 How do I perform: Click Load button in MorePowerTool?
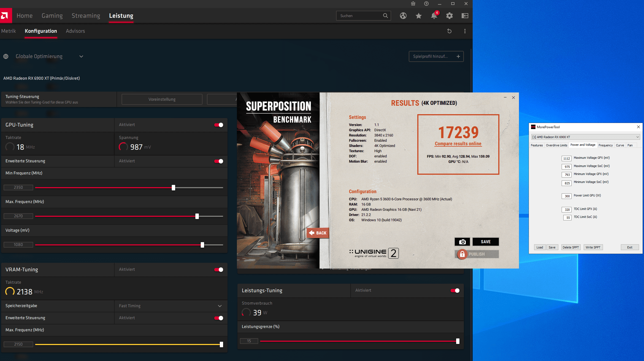click(540, 247)
